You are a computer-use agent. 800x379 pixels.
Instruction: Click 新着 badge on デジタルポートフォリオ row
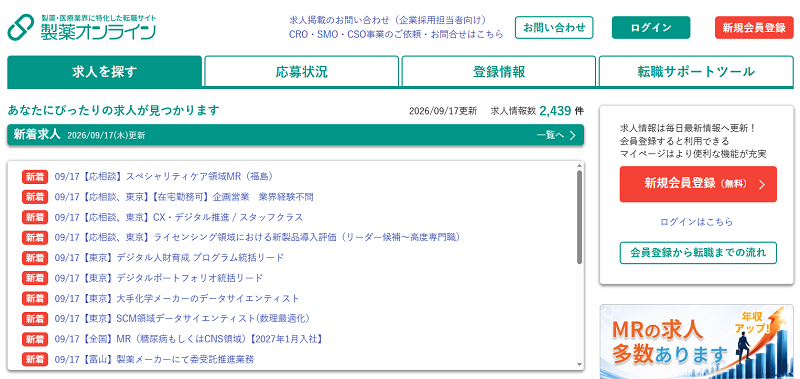35,278
